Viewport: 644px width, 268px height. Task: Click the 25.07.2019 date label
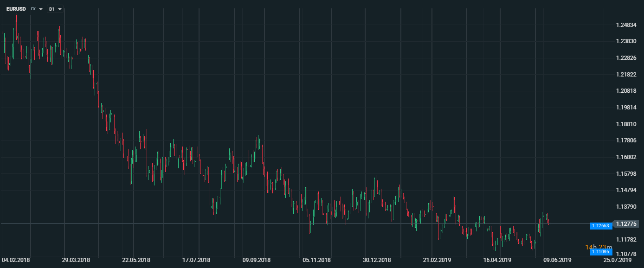click(x=618, y=260)
